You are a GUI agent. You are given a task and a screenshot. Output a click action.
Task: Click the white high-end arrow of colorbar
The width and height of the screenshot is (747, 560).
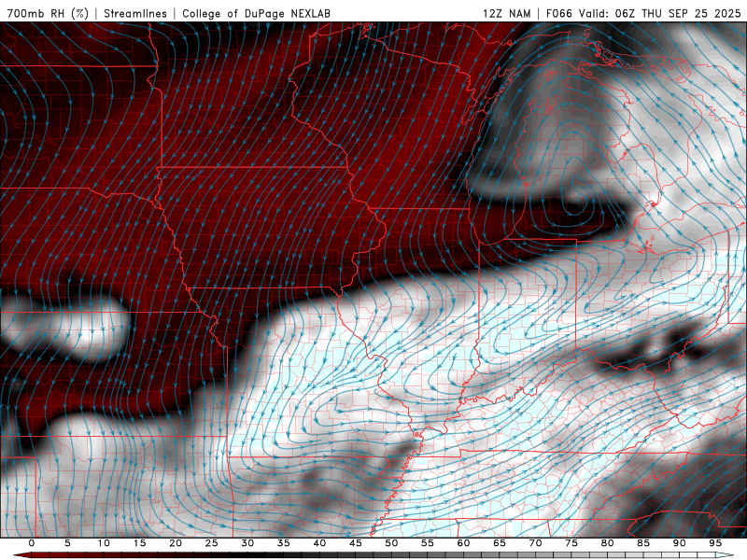726,555
